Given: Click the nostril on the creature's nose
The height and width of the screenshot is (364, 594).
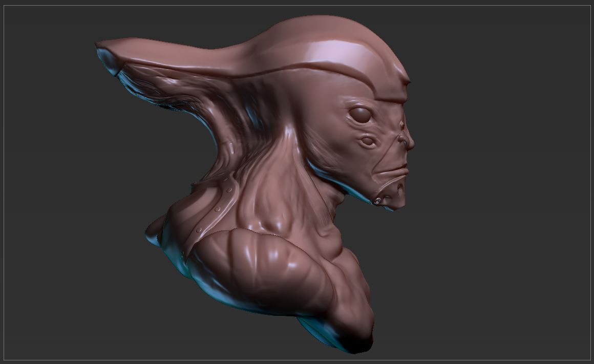Looking at the screenshot, I should click(x=404, y=142).
